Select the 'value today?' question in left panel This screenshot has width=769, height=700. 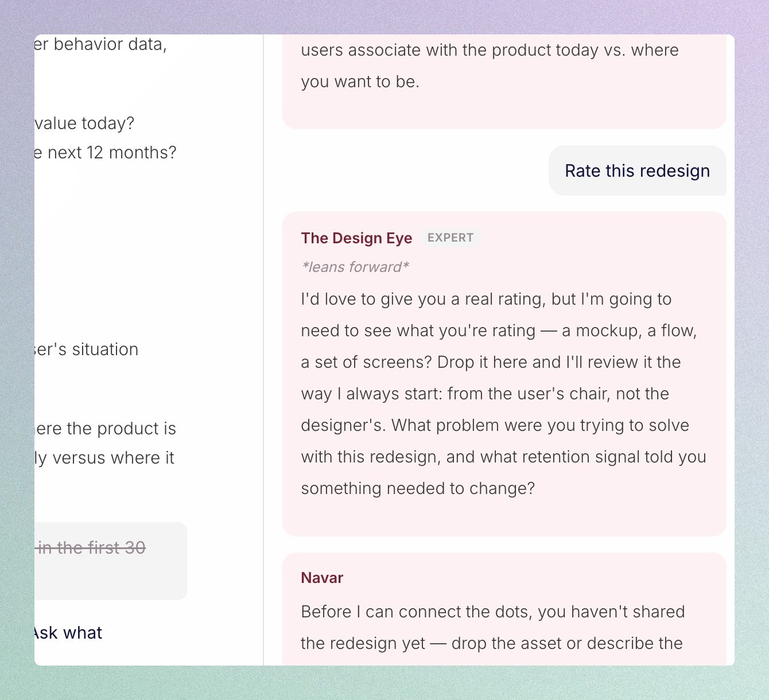point(84,123)
